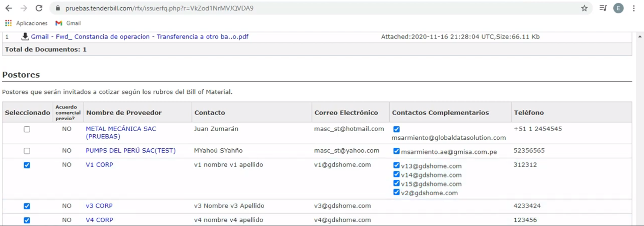Click the attachment timestamp and size text
The height and width of the screenshot is (226, 644).
pos(460,37)
